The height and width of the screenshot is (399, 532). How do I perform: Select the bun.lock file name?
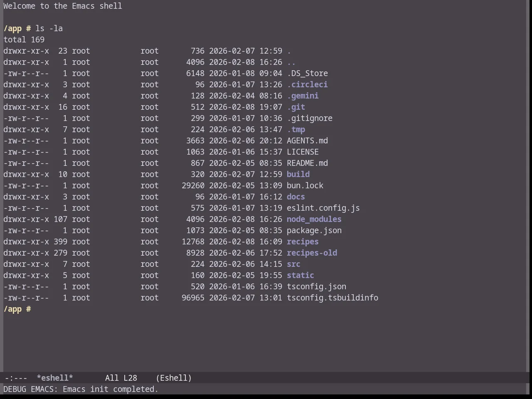click(305, 185)
